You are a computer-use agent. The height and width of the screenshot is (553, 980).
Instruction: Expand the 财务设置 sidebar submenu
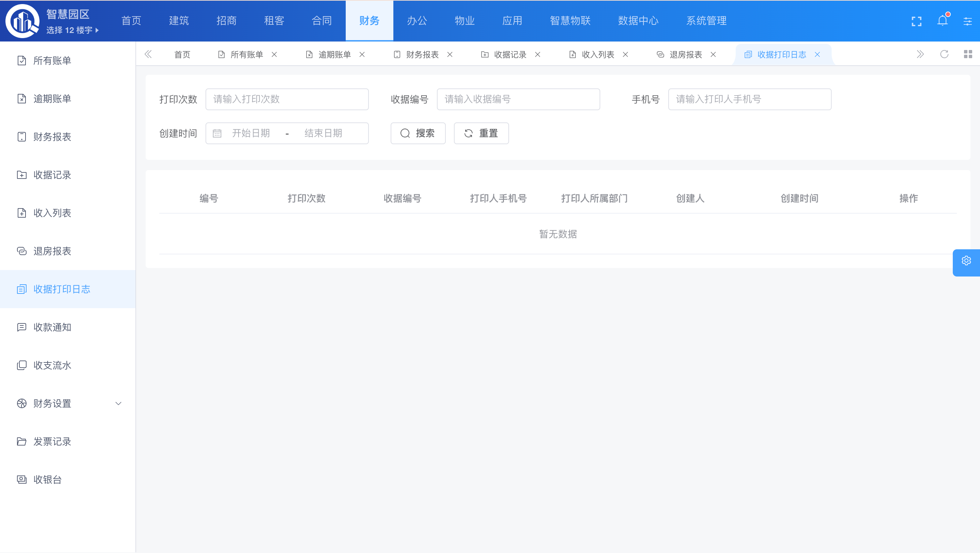(118, 404)
